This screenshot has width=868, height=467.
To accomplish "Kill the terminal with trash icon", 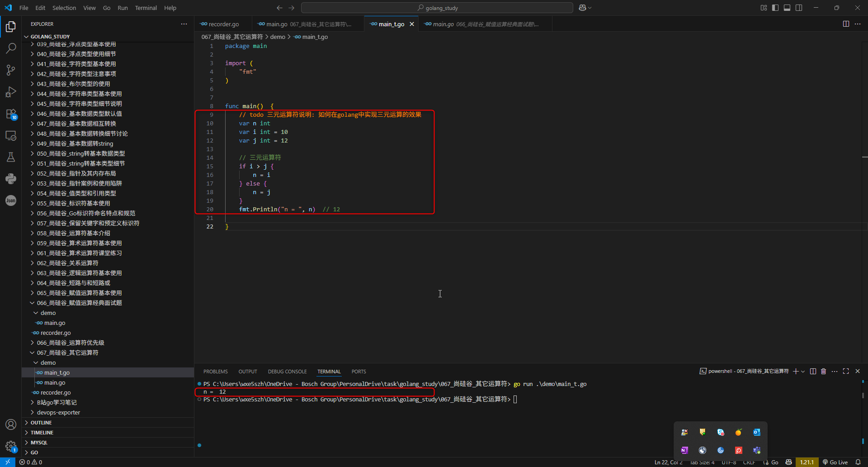I will tap(824, 372).
